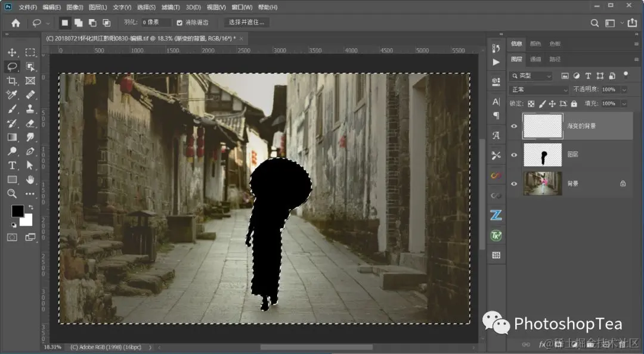Select the Eyedropper tool

(12, 95)
